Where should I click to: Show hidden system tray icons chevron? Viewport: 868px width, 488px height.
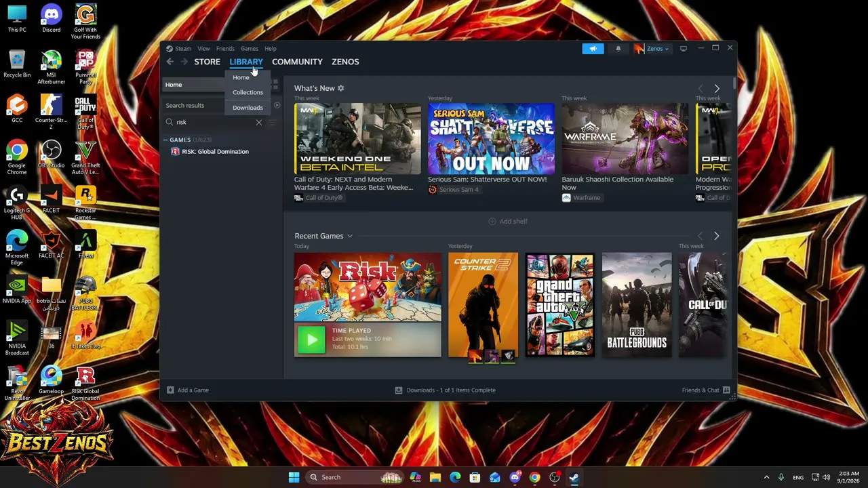766,477
